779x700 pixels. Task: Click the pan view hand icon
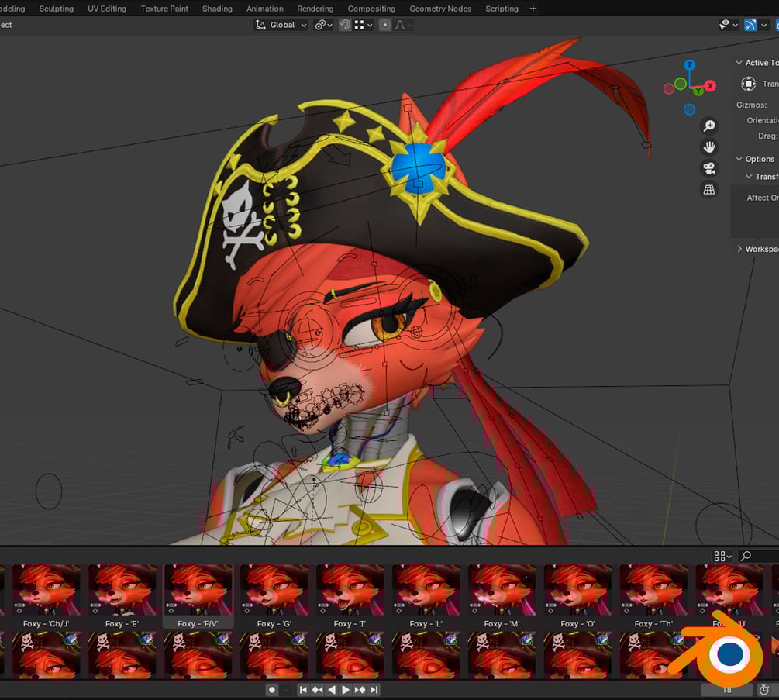[709, 147]
